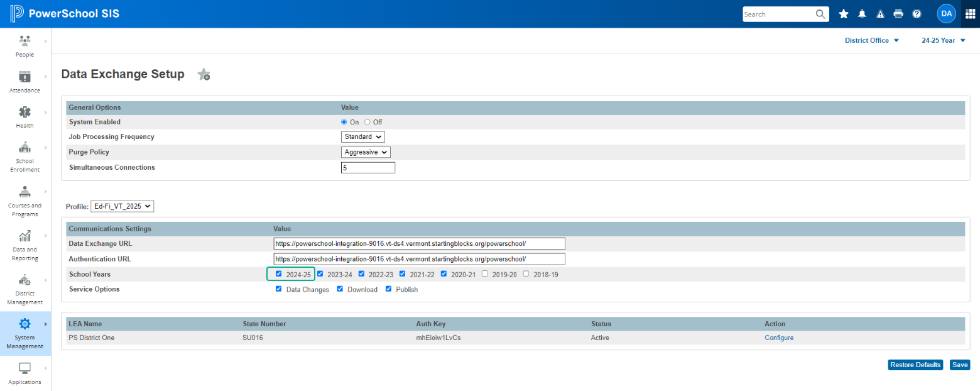The width and height of the screenshot is (980, 391).
Task: Add page to favorites star beside title
Action: coord(204,75)
